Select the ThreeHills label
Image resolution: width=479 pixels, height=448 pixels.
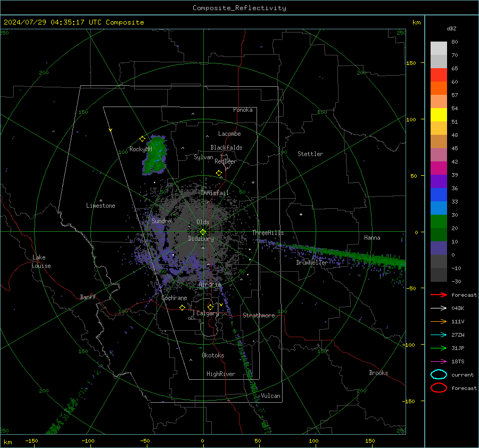tap(268, 233)
